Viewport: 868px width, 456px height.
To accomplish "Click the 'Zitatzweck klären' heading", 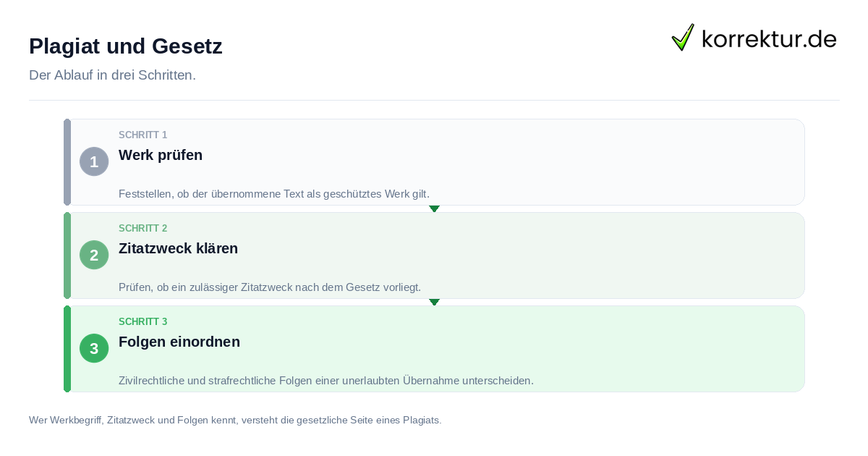I will [x=178, y=248].
